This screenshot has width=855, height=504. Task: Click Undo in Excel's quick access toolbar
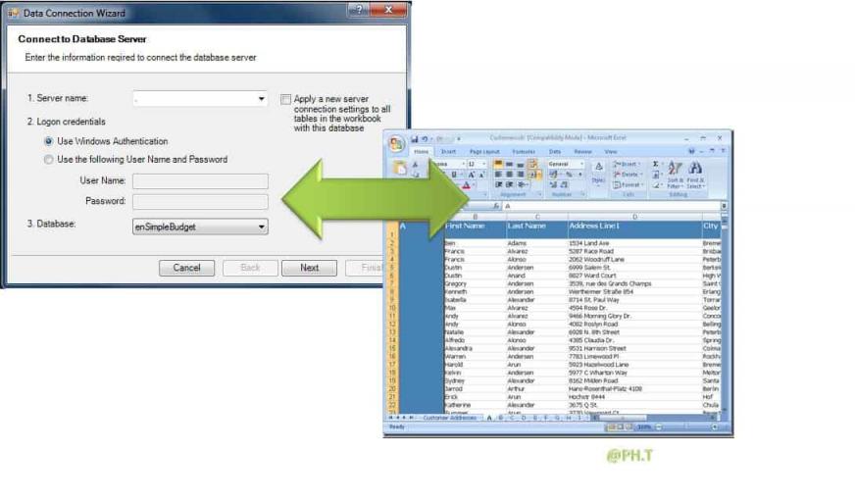click(x=425, y=139)
